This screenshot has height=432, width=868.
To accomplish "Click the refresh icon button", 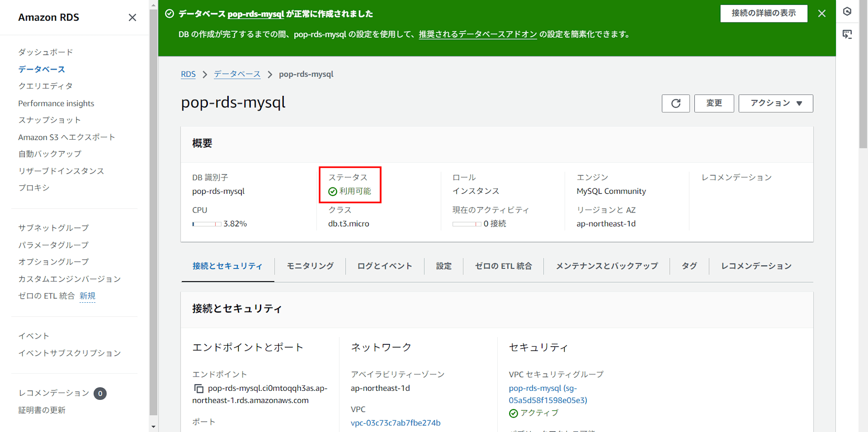I will [676, 103].
